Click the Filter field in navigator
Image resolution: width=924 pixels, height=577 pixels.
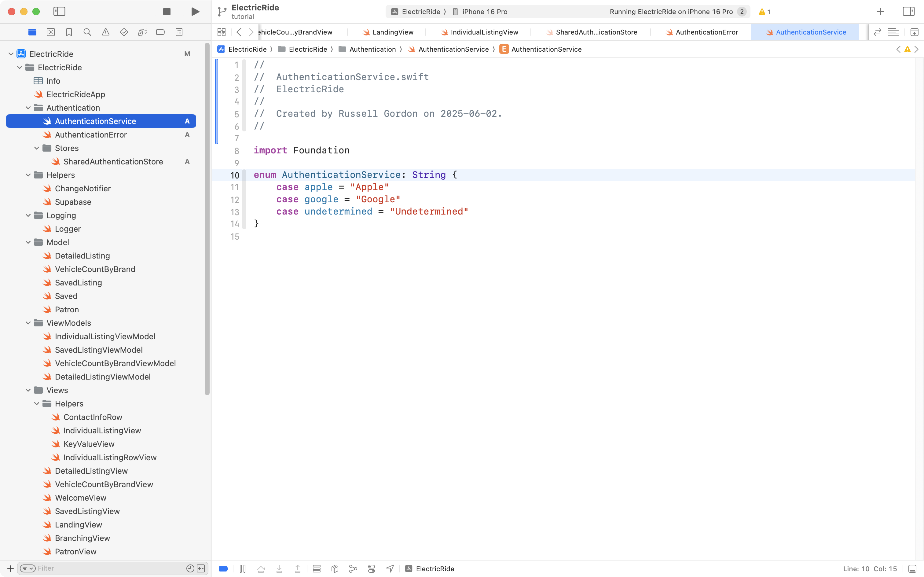pyautogui.click(x=111, y=568)
